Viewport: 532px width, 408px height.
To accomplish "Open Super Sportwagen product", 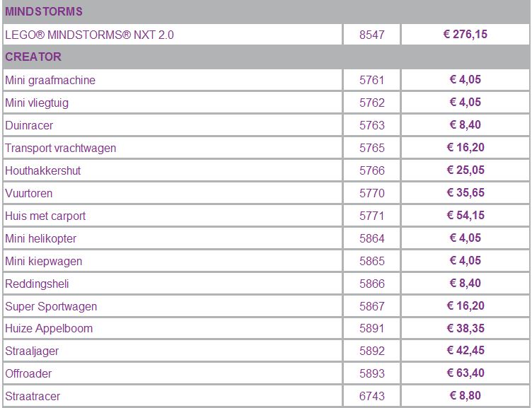I will click(x=51, y=306).
